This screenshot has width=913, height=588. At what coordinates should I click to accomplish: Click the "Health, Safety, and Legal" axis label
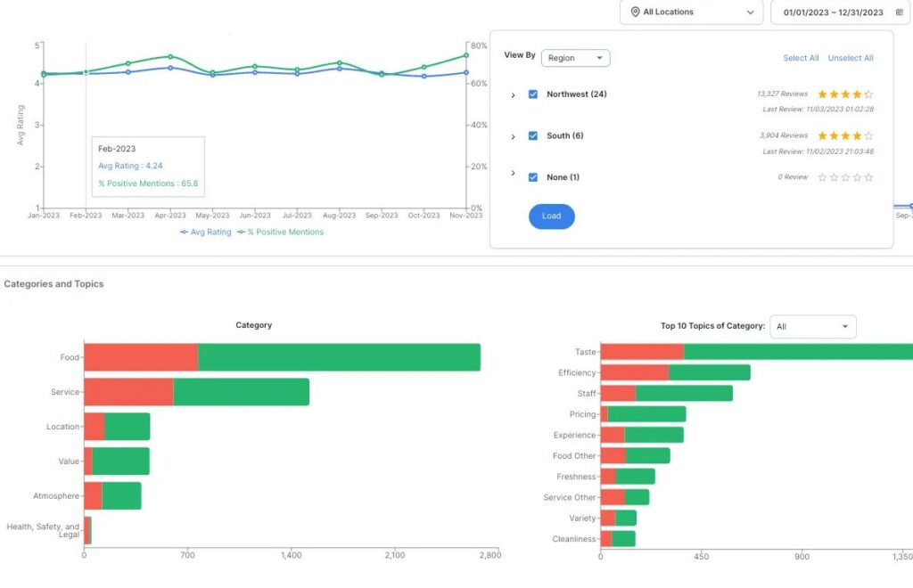[x=43, y=530]
